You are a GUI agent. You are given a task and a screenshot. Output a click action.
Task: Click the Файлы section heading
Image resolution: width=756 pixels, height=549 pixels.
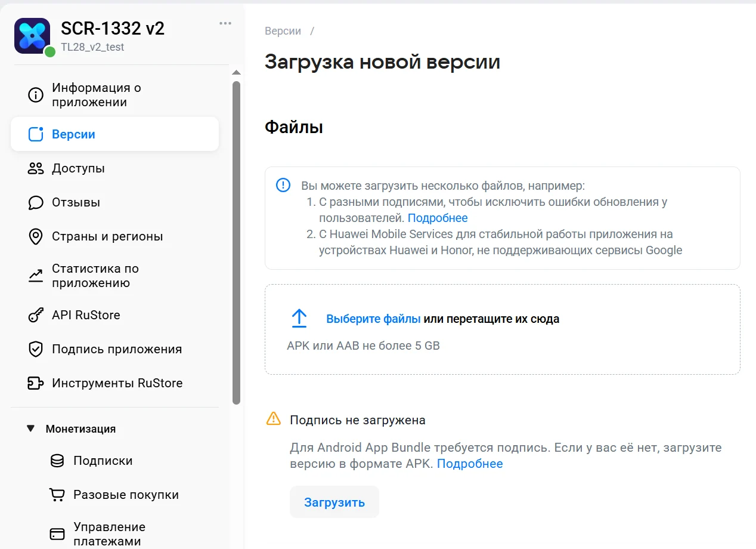[294, 127]
